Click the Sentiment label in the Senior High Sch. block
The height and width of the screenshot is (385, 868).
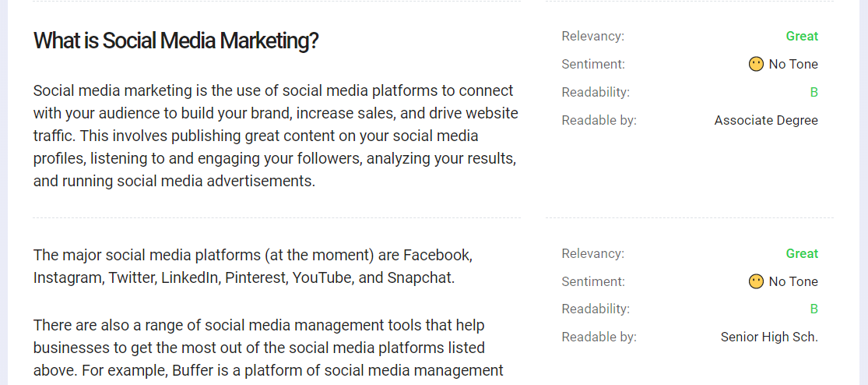point(593,281)
